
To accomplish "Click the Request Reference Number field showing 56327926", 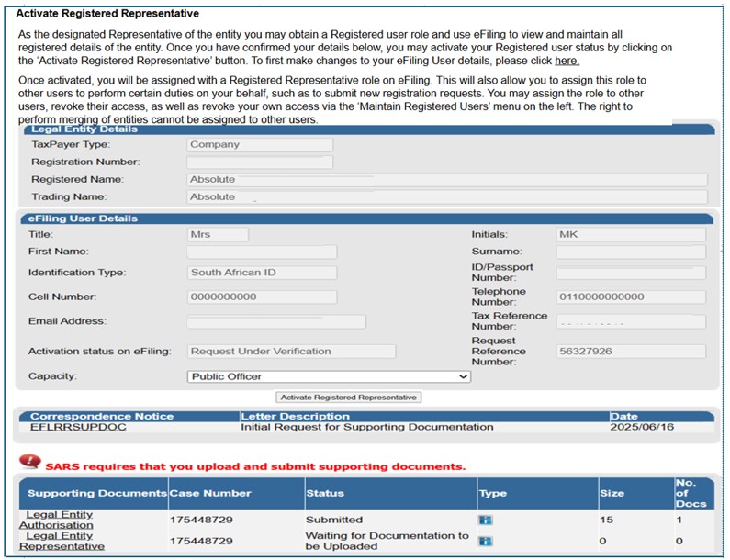I will click(x=631, y=352).
